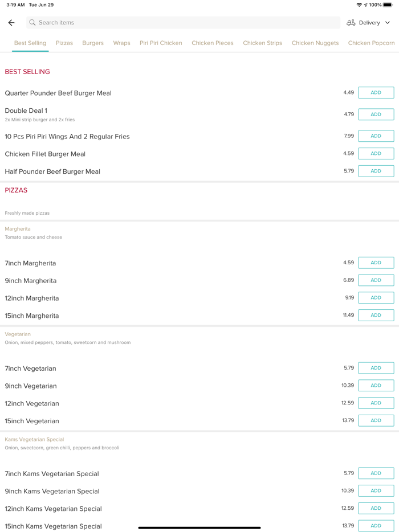This screenshot has height=532, width=399.
Task: Open the Burgers tab
Action: tap(93, 43)
